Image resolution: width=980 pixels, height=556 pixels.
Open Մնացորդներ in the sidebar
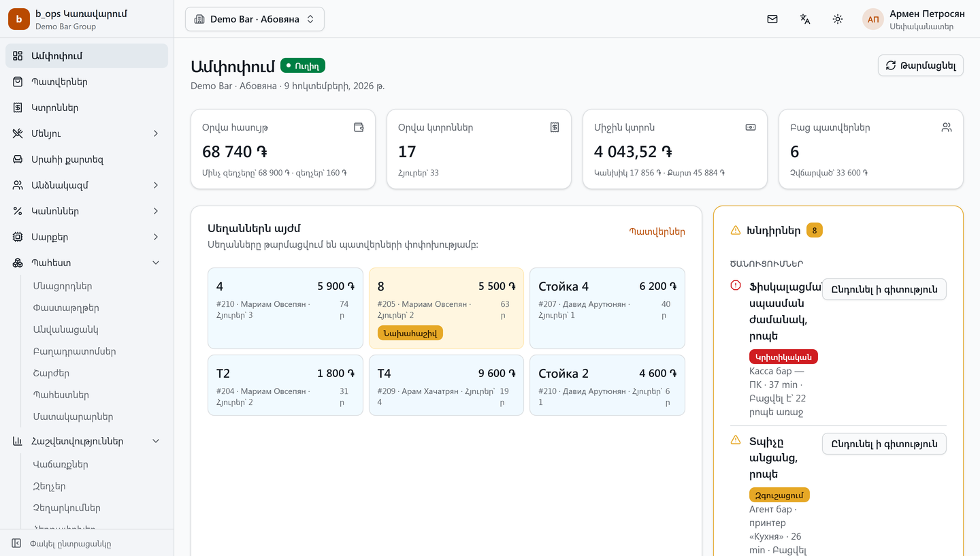pyautogui.click(x=63, y=286)
